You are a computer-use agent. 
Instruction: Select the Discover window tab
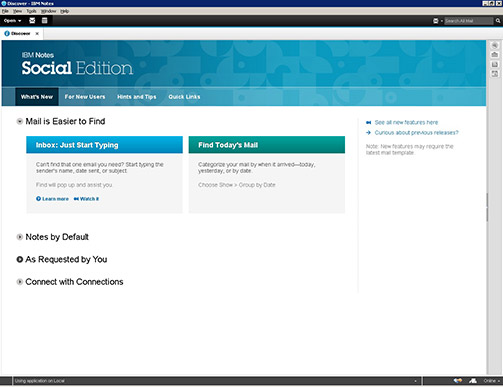click(21, 33)
